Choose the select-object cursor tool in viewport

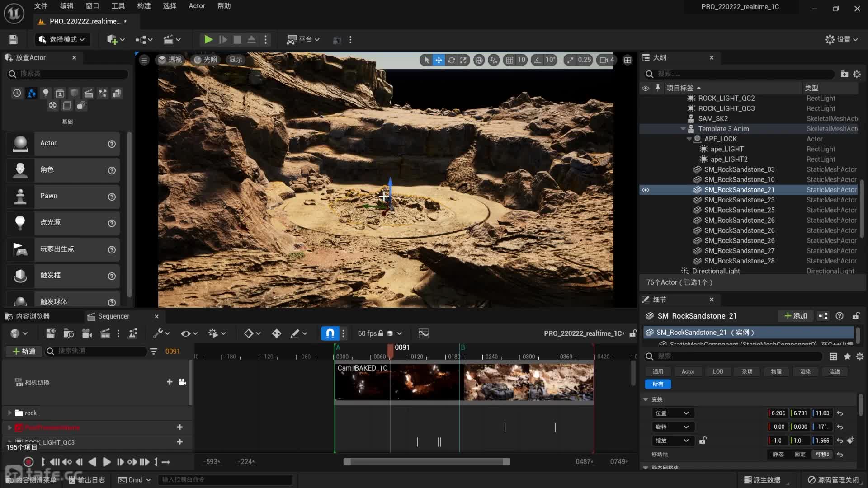(426, 60)
